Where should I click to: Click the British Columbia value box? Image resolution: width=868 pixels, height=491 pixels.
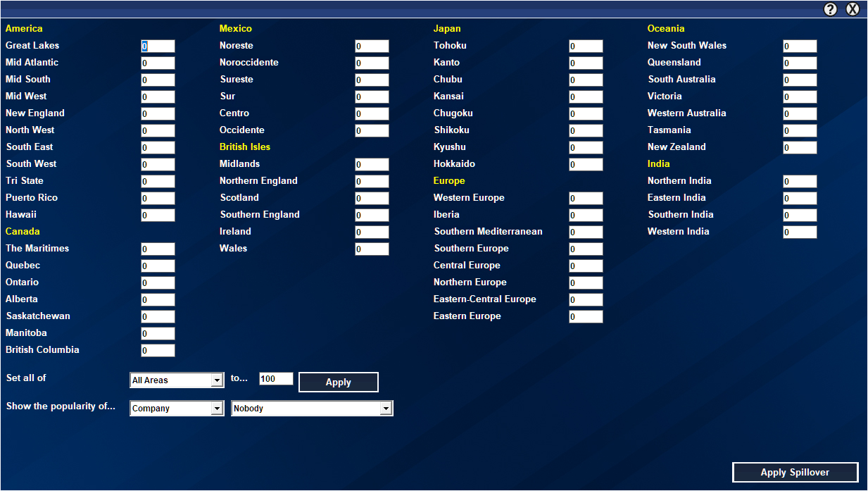coord(158,351)
